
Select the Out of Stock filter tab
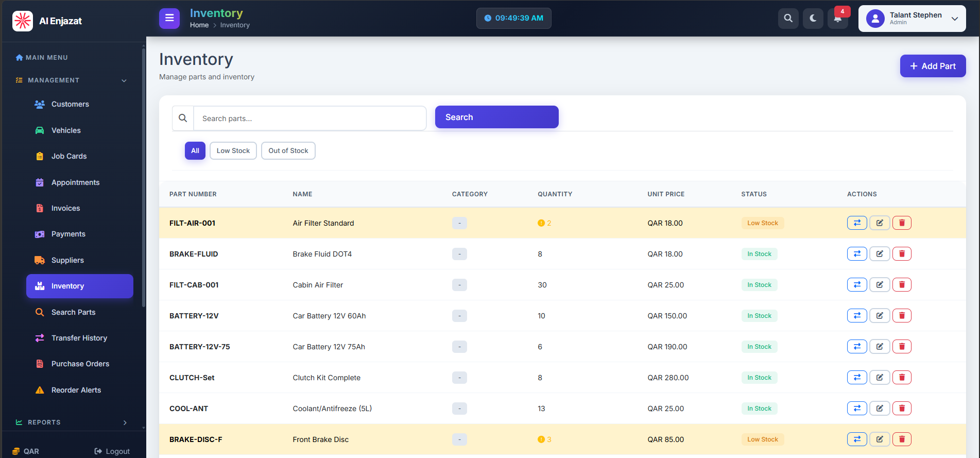click(288, 150)
